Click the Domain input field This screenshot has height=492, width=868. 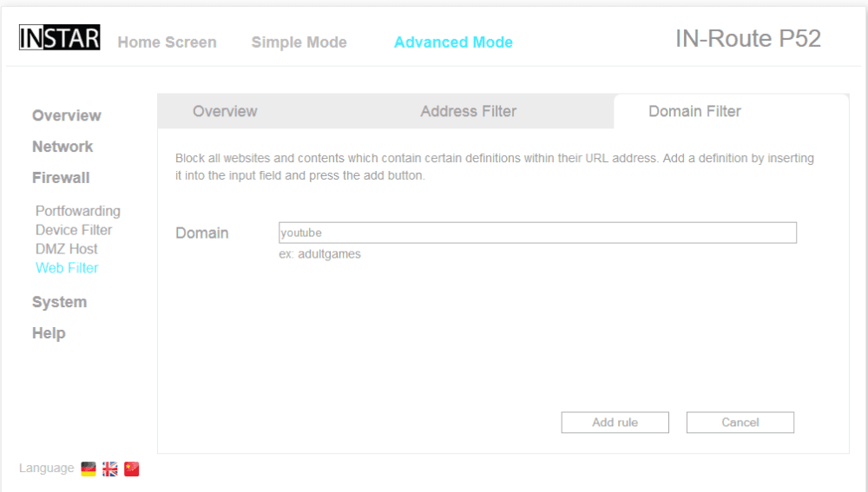(x=536, y=233)
